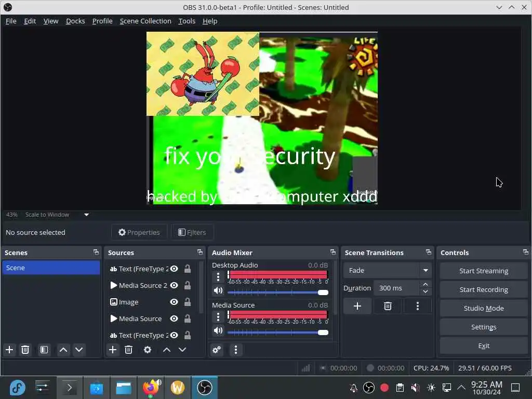Open the File menu
532x399 pixels.
tap(11, 21)
